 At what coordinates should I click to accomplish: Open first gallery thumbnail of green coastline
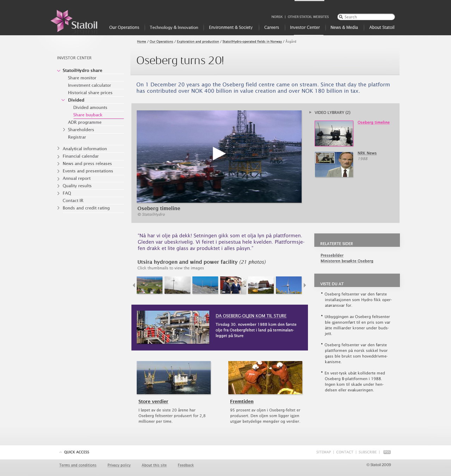tap(149, 285)
